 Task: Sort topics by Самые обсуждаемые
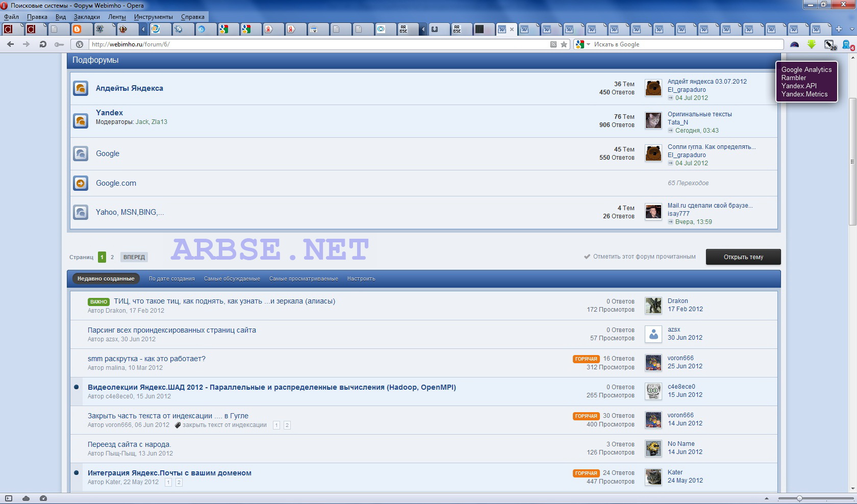232,279
